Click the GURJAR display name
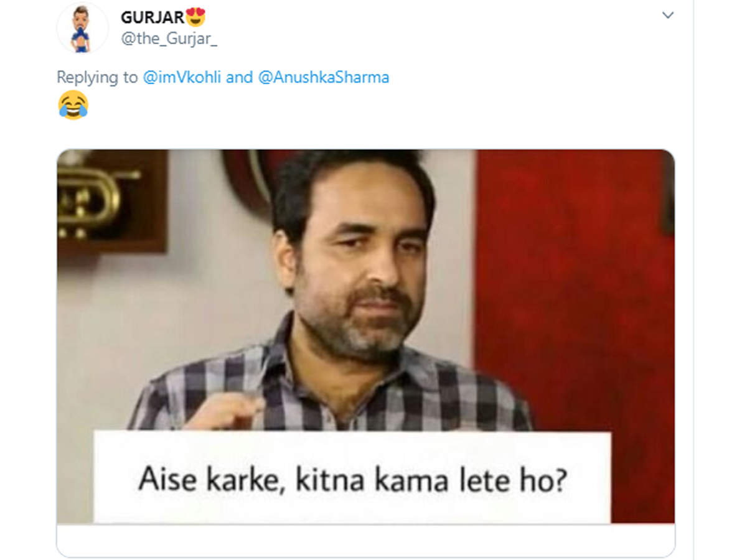The image size is (747, 560). tap(153, 17)
